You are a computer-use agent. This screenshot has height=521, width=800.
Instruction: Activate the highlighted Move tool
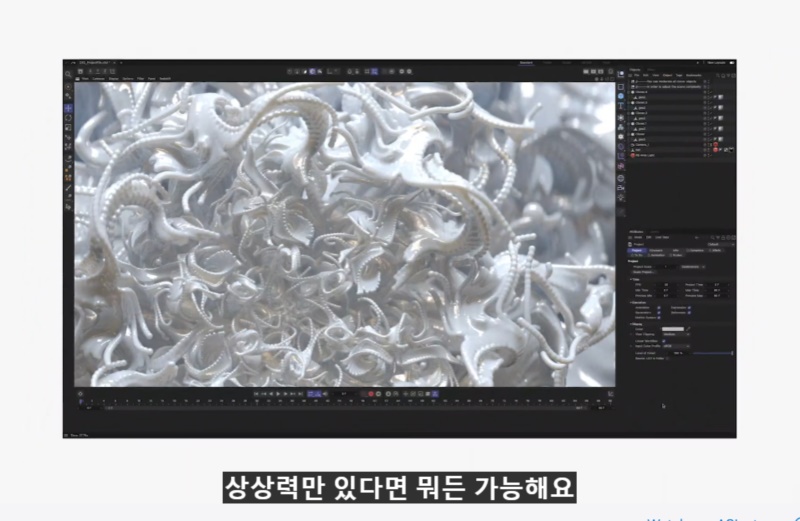[68, 108]
